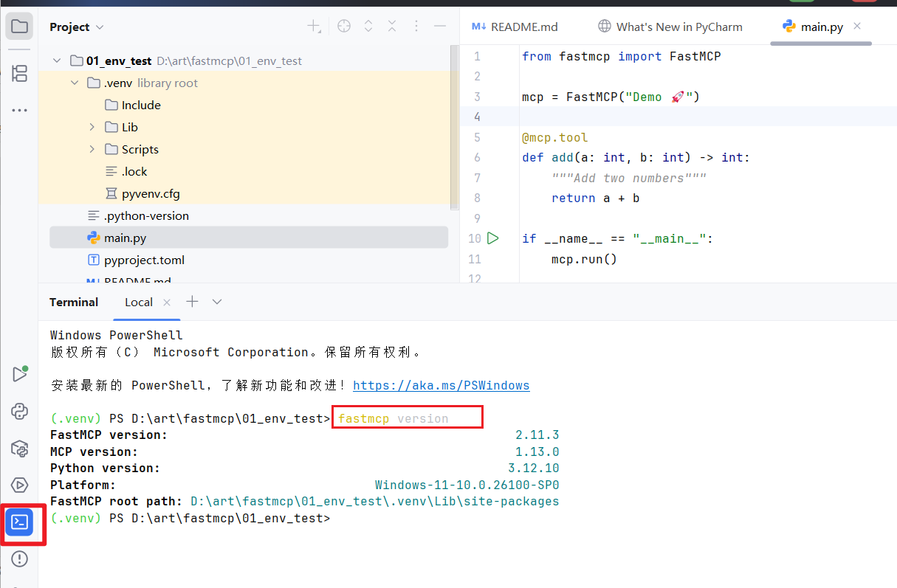Click the Windows PowerShell header text
This screenshot has height=588, width=897.
117,335
